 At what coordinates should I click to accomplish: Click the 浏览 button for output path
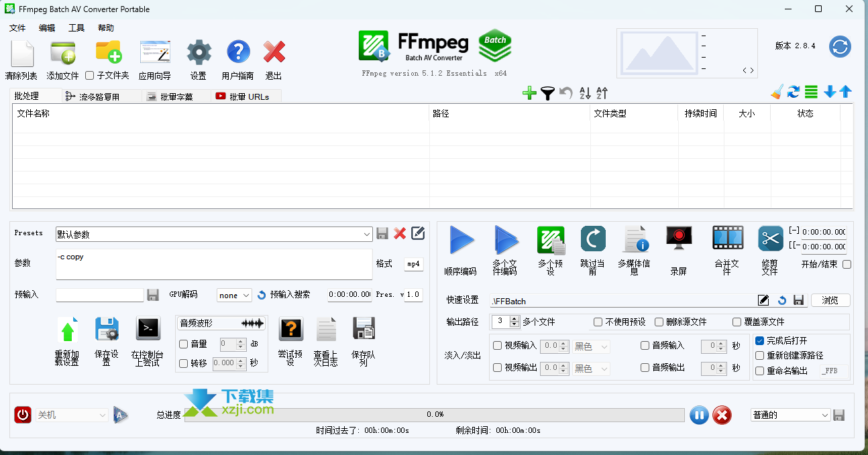point(830,300)
